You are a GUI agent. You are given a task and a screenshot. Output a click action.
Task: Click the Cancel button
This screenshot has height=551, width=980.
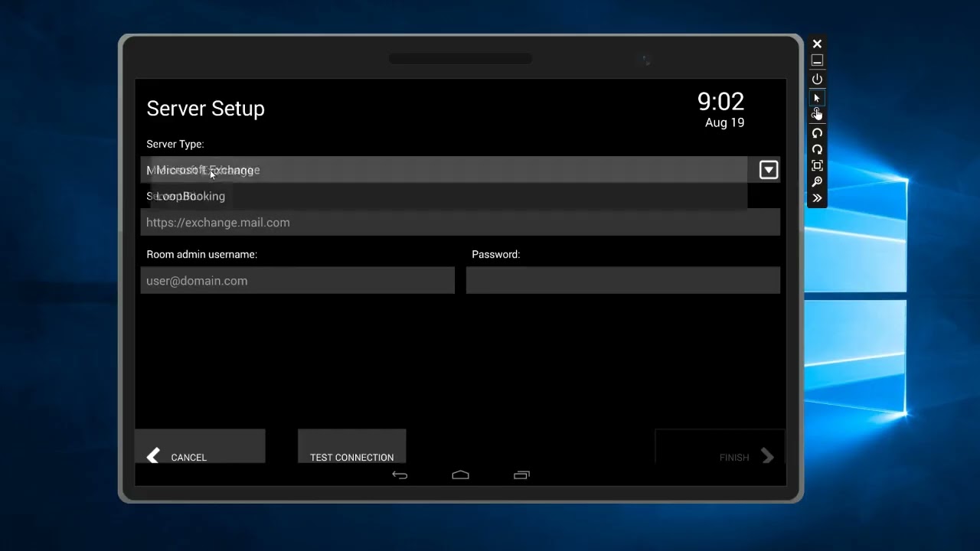tap(200, 447)
